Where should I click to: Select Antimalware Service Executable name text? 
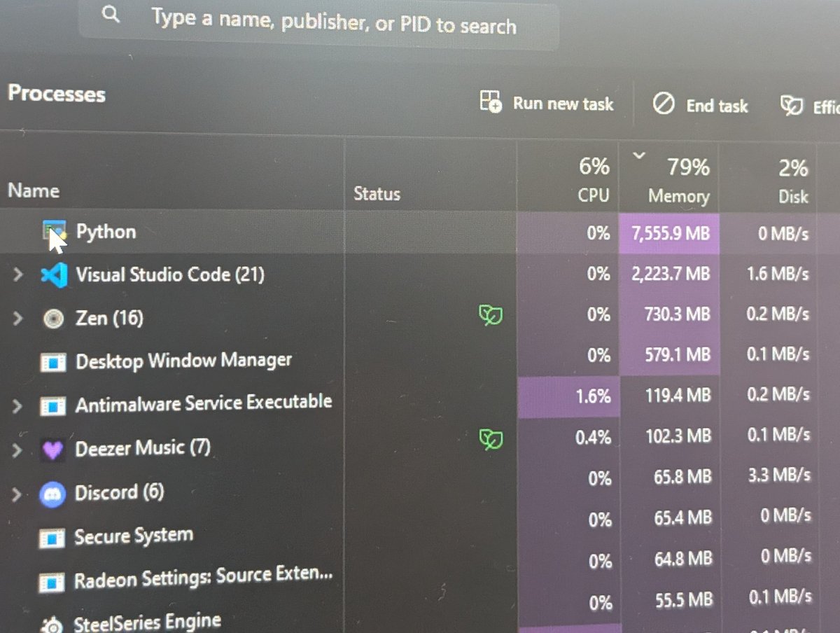coord(204,404)
